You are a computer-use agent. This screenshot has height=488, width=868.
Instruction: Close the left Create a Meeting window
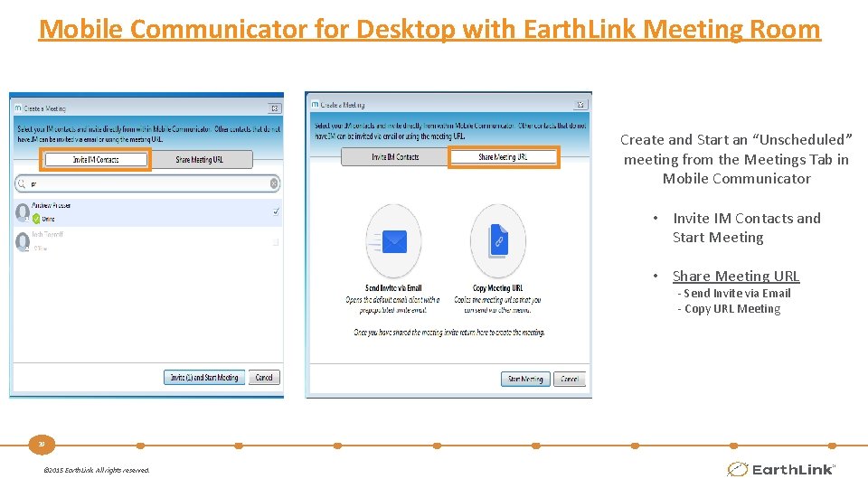point(275,108)
